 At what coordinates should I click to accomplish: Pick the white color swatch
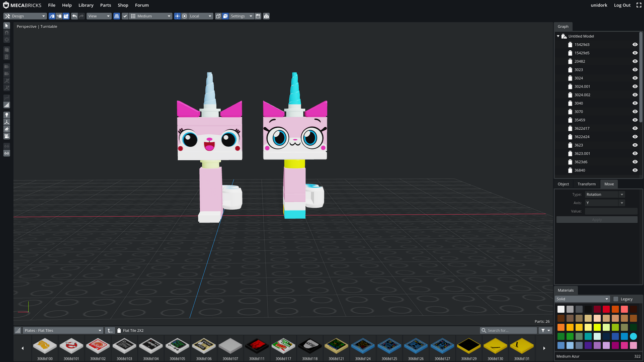pos(561,309)
